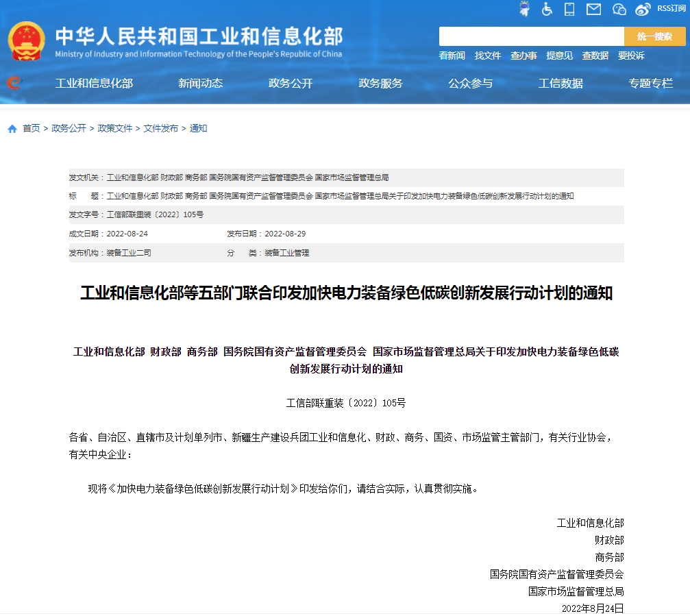
Task: Open the Weibo icon
Action: [x=643, y=9]
